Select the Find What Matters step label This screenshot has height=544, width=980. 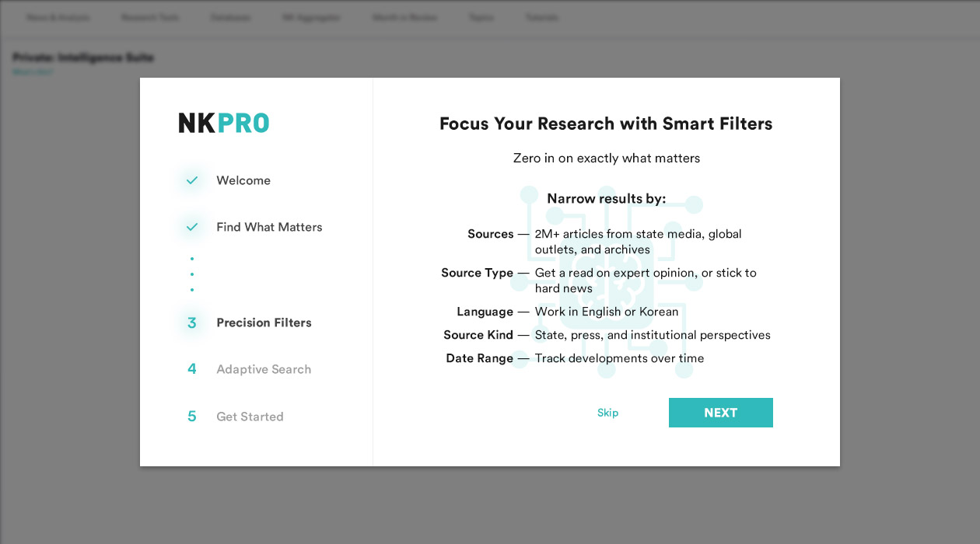click(x=269, y=227)
